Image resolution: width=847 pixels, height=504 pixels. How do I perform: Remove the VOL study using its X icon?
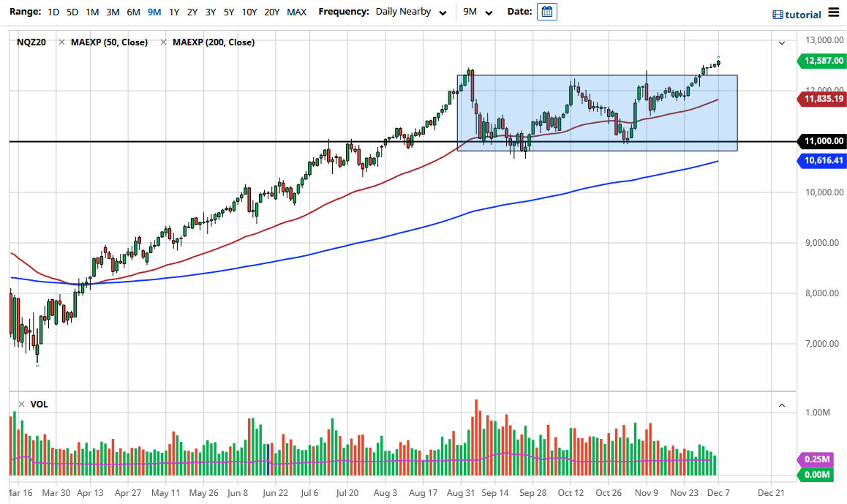pos(20,404)
